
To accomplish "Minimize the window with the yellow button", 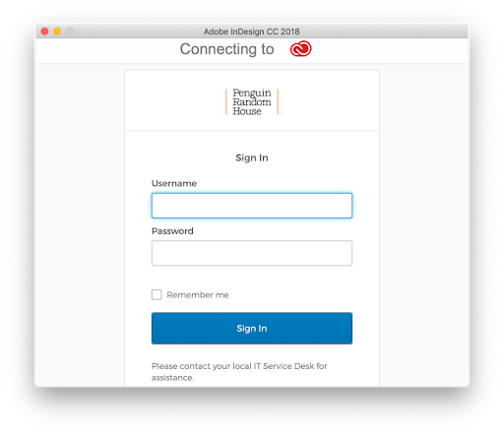I will click(57, 31).
